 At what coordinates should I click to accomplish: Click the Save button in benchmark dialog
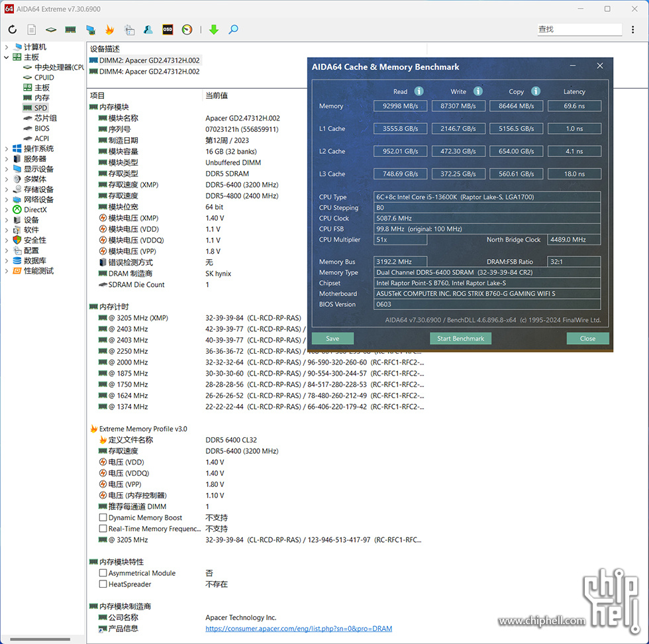click(x=332, y=339)
